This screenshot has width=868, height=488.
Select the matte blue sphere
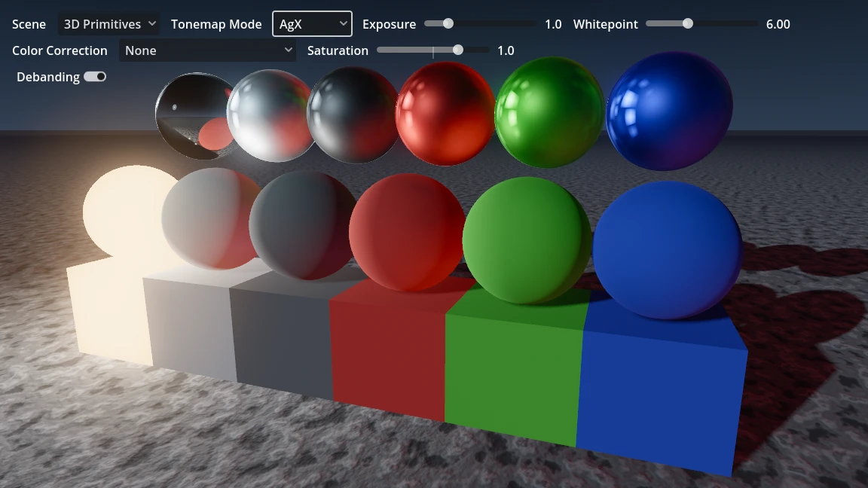(668, 249)
